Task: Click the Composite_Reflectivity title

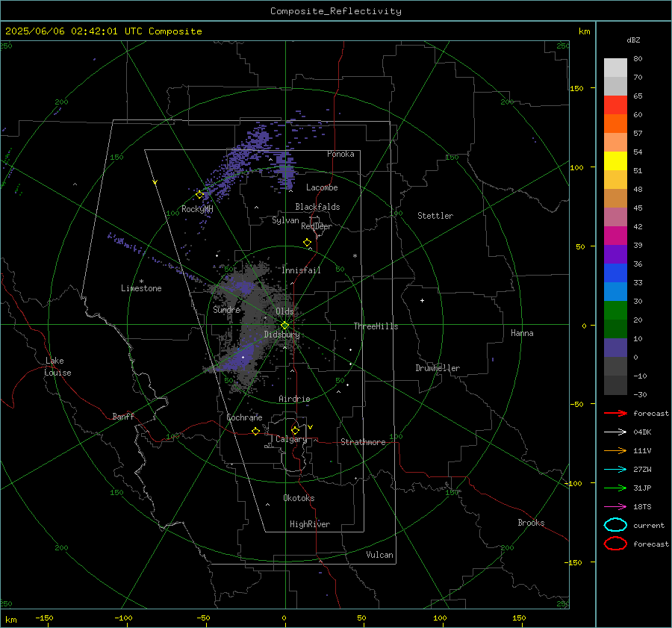Action: [x=336, y=11]
